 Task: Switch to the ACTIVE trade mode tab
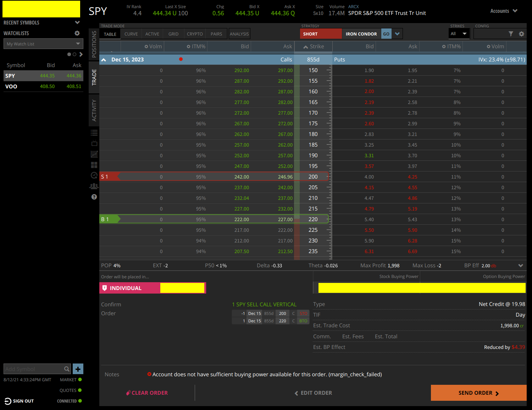152,34
